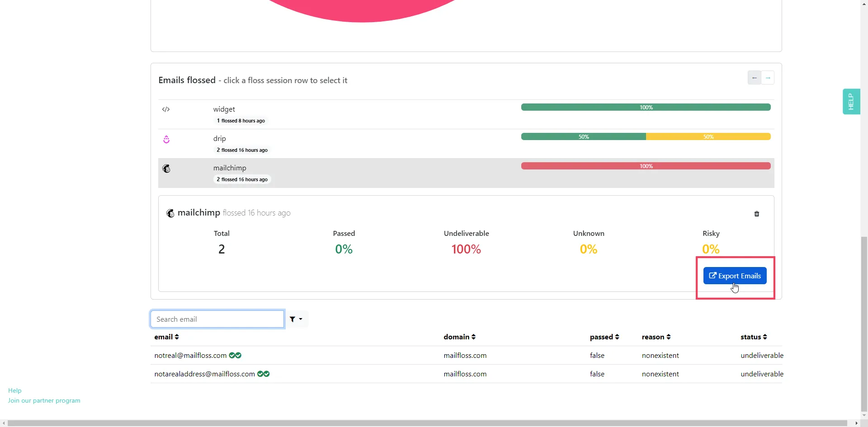Open the HELP side tab
The width and height of the screenshot is (868, 427).
(x=851, y=102)
